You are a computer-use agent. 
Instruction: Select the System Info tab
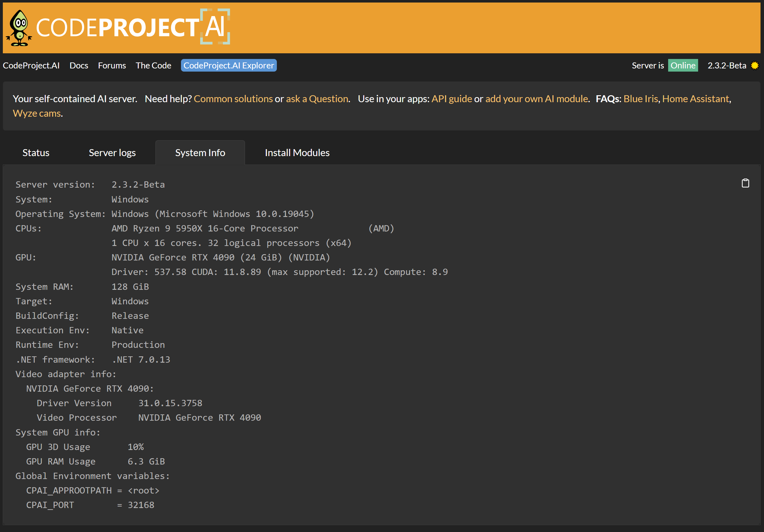click(200, 153)
